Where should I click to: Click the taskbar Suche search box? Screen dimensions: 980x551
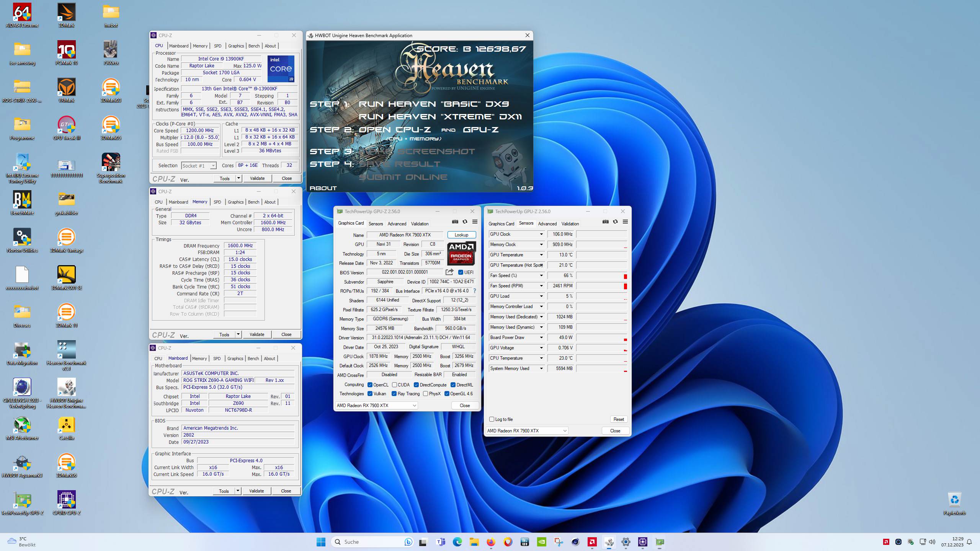(371, 542)
